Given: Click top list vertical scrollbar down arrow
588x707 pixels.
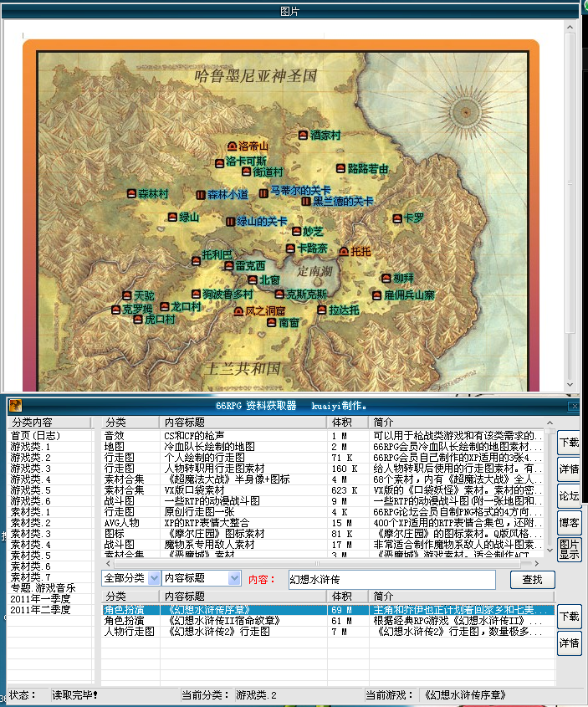Looking at the screenshot, I should (550, 551).
